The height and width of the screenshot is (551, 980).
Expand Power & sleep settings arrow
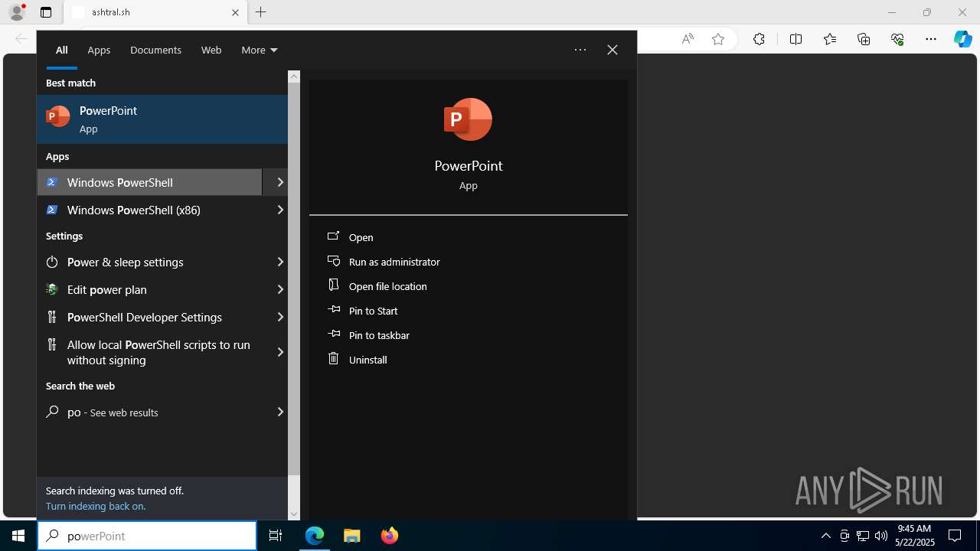tap(280, 262)
